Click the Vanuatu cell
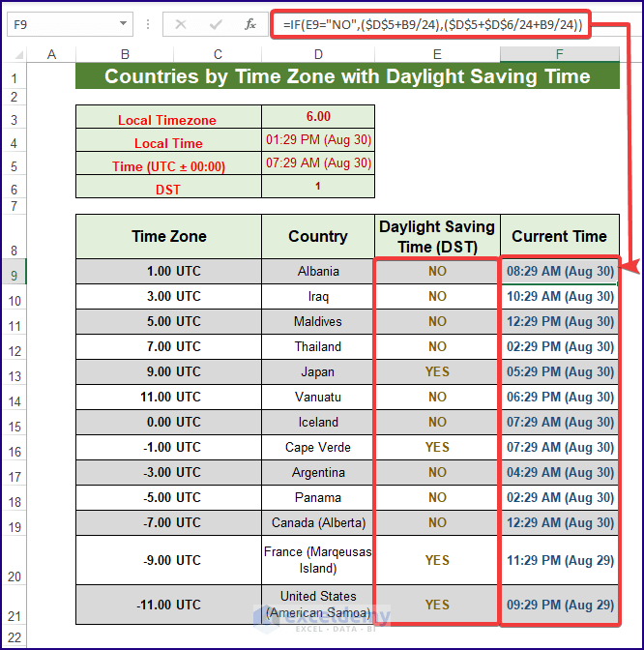The width and height of the screenshot is (644, 650). [318, 398]
